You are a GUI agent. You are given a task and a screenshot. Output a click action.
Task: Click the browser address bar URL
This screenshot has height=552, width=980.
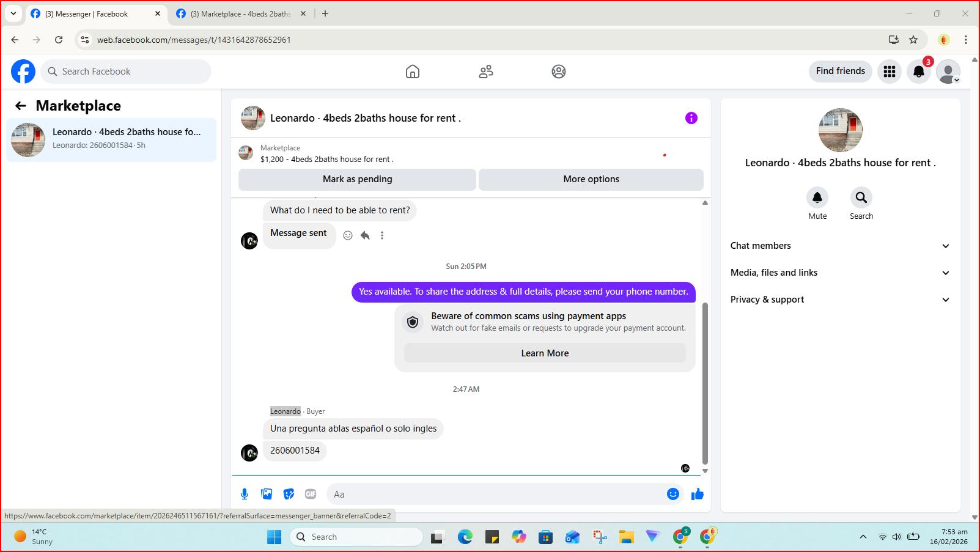[194, 40]
